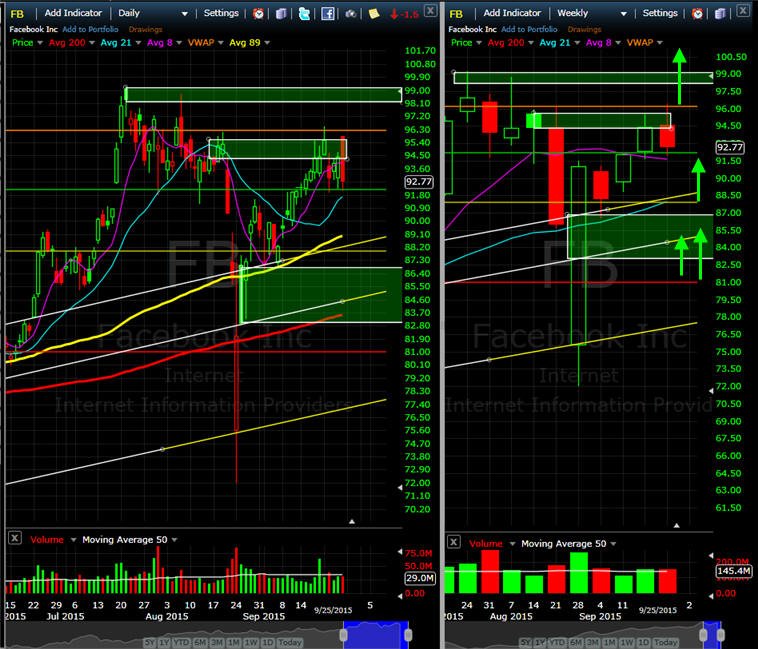
Task: Open Drawings link in Daily chart
Action: pos(146,29)
